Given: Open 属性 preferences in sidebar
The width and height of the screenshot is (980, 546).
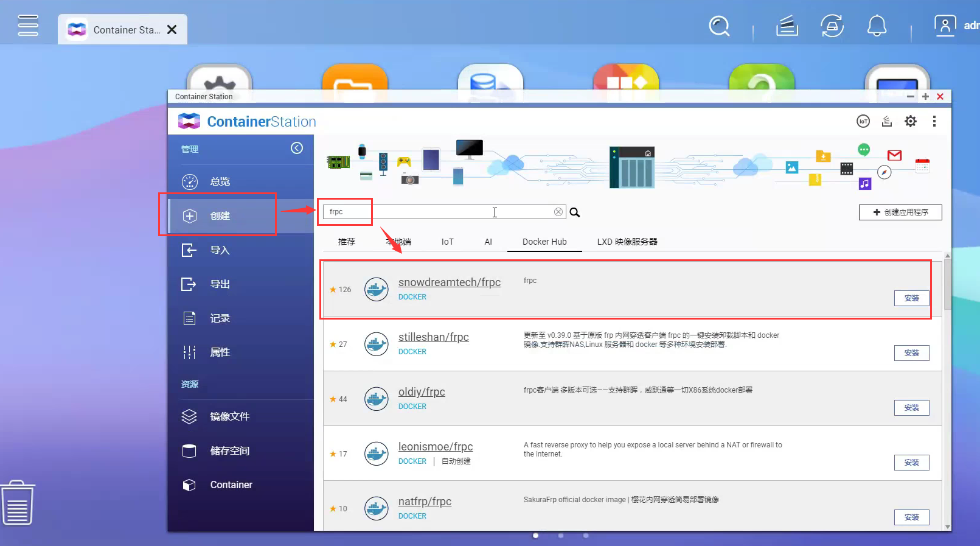Looking at the screenshot, I should click(x=241, y=352).
